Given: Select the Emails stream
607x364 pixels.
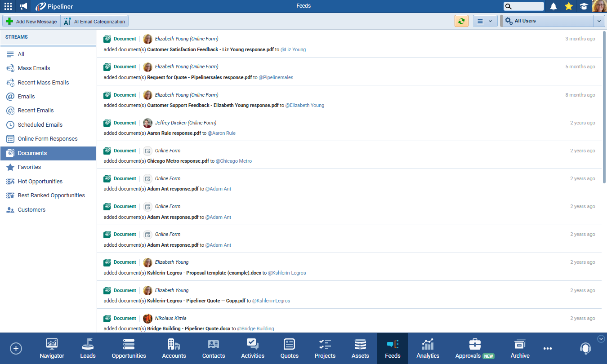Looking at the screenshot, I should (48, 97).
